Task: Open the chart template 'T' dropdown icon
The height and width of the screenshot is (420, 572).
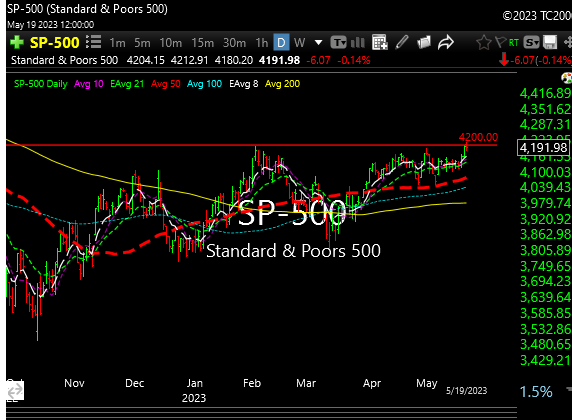Action: (x=338, y=43)
